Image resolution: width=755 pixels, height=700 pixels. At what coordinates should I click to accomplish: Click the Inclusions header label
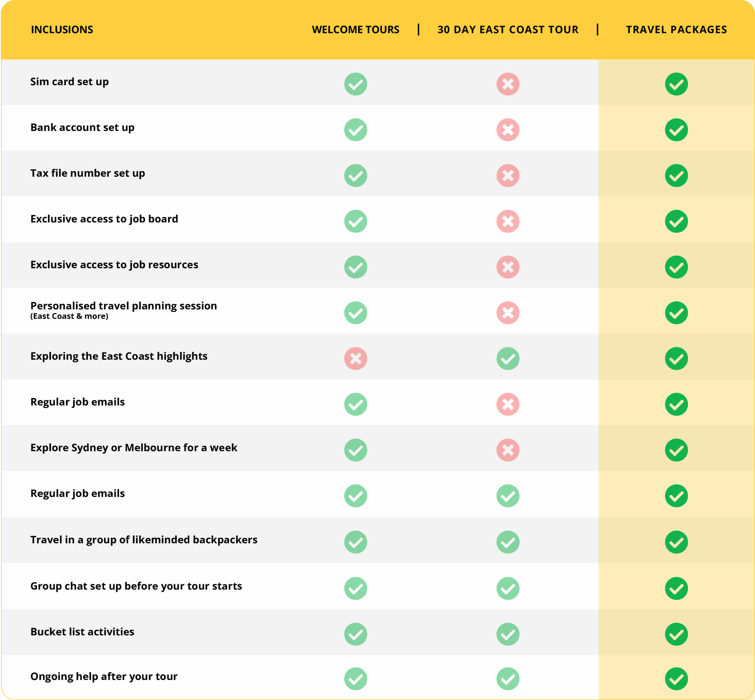[x=62, y=29]
